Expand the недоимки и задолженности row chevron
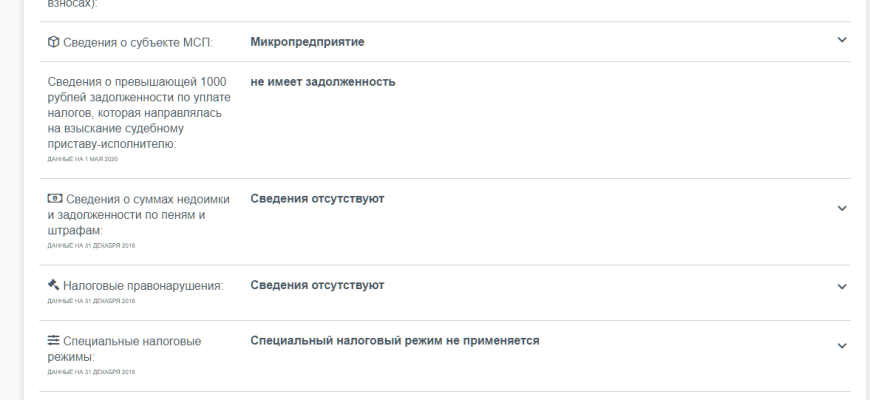The height and width of the screenshot is (400, 870). coord(841,208)
